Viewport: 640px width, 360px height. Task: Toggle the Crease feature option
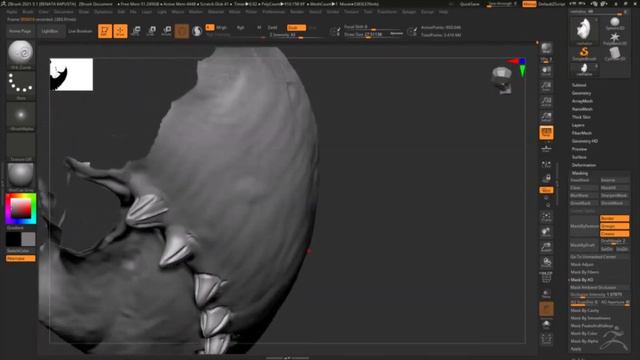(614, 233)
